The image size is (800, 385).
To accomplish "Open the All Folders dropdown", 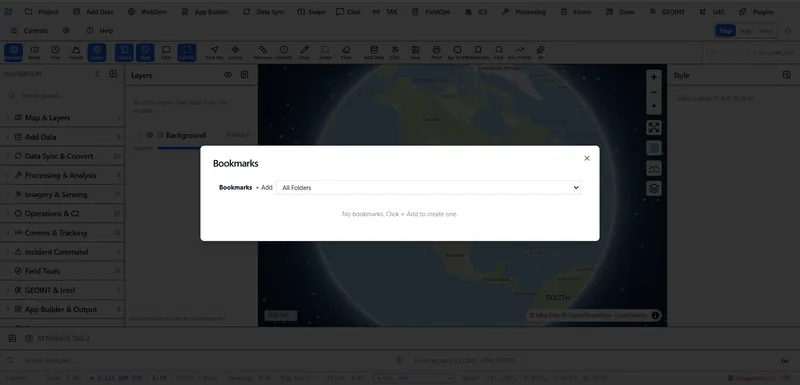I will click(x=428, y=188).
